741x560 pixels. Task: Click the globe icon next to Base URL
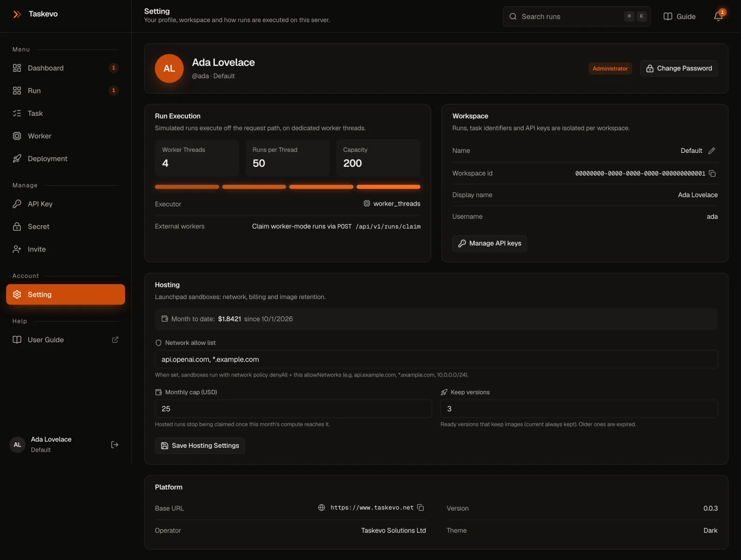click(321, 508)
